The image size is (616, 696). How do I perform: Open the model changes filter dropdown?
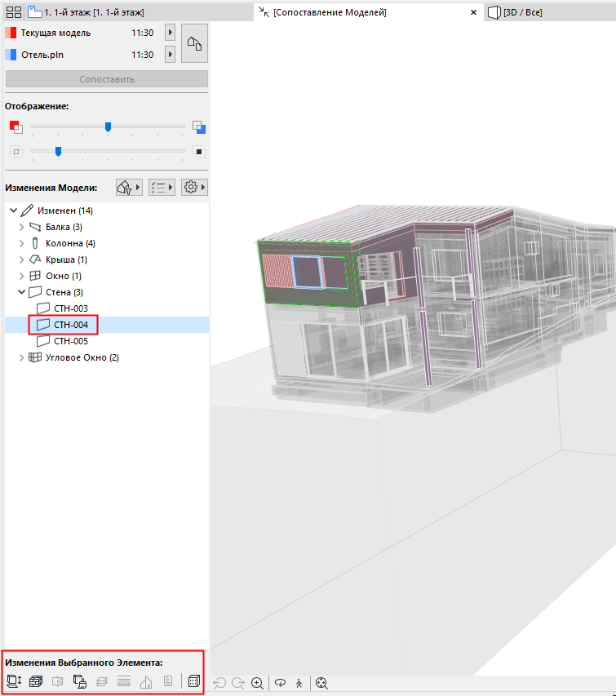pyautogui.click(x=129, y=188)
